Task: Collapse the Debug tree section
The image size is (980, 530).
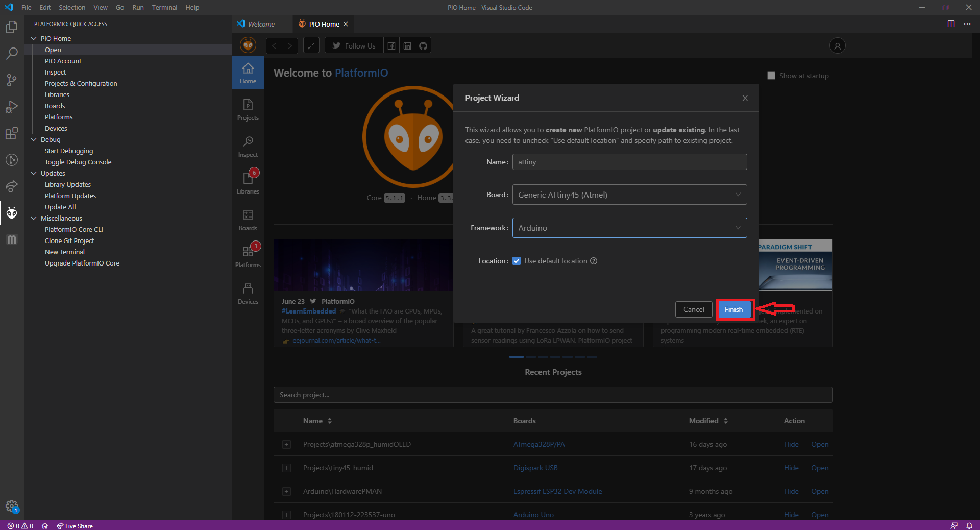Action: 34,139
